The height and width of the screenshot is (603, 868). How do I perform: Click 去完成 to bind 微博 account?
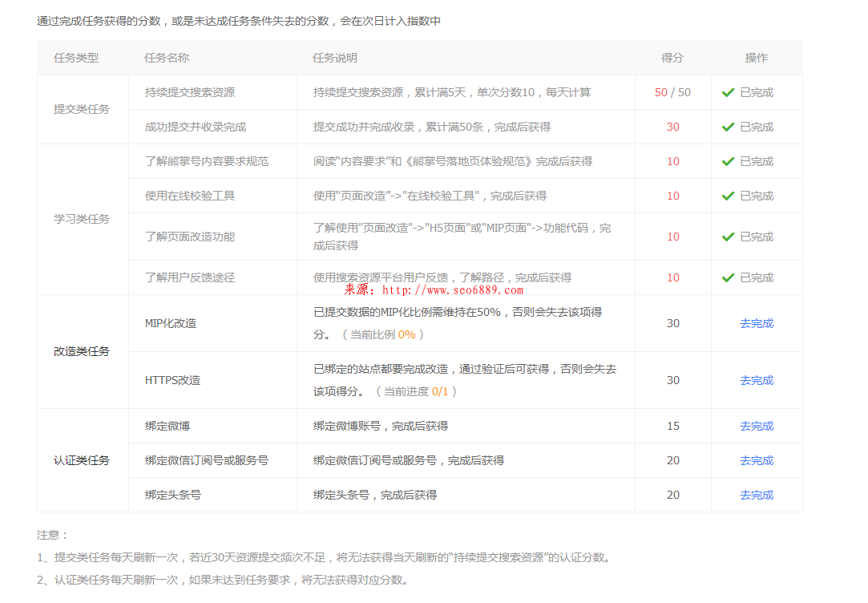pos(756,426)
